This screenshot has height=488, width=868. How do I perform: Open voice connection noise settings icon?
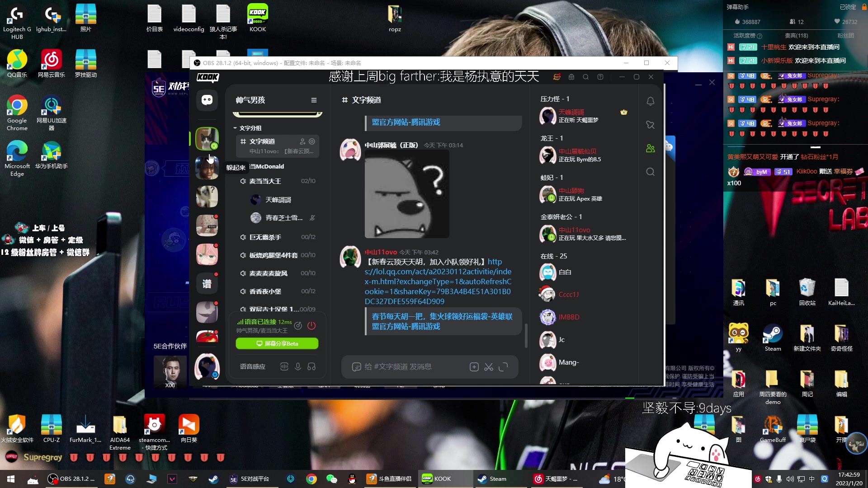click(x=298, y=326)
